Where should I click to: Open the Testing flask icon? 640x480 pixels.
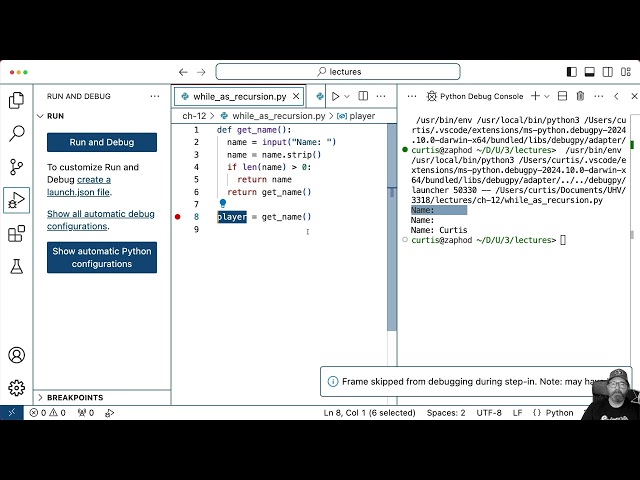16,267
